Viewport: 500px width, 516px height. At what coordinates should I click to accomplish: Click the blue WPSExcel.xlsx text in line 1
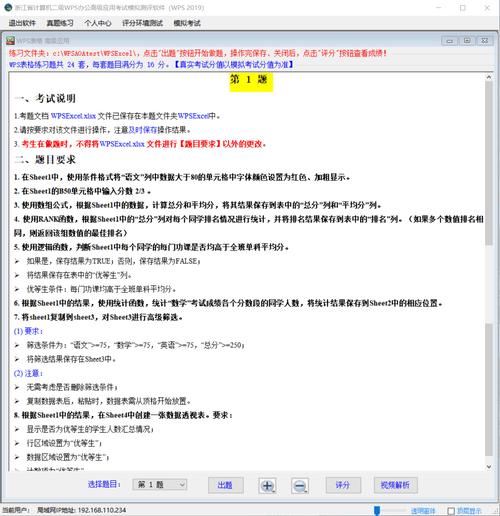pos(73,116)
